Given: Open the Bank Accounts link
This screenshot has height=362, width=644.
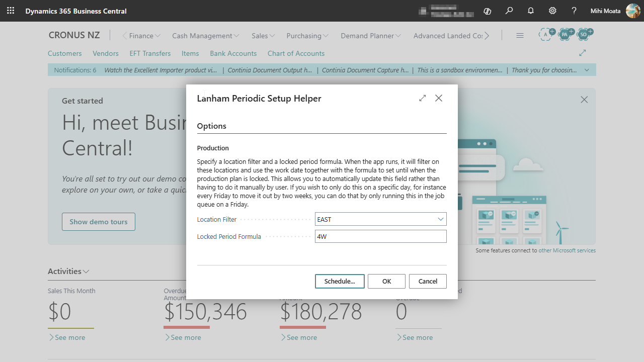Looking at the screenshot, I should click(x=233, y=53).
